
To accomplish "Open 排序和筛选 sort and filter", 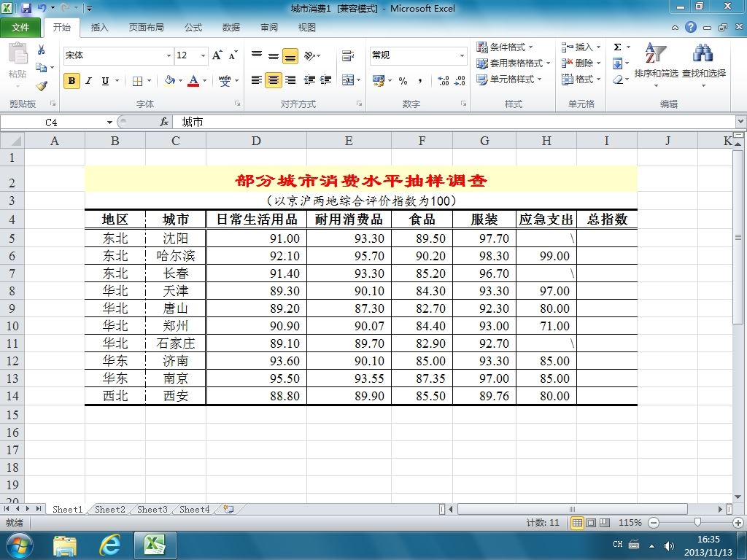I will [656, 64].
